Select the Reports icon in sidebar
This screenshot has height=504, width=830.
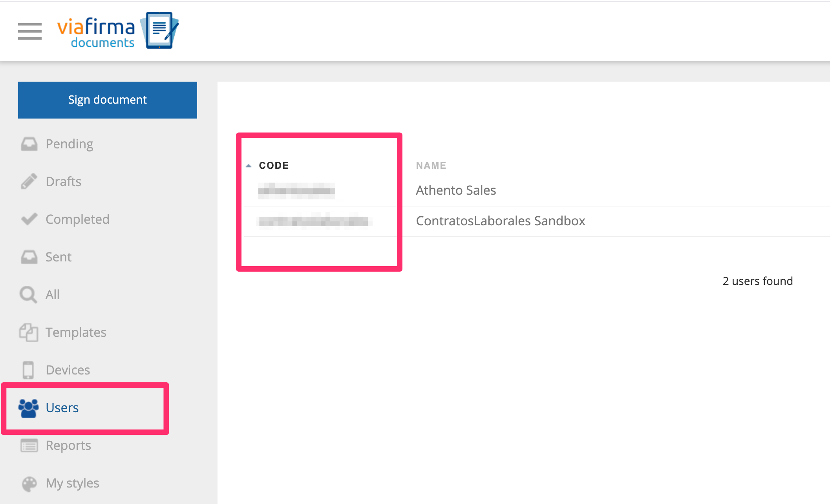coord(28,445)
